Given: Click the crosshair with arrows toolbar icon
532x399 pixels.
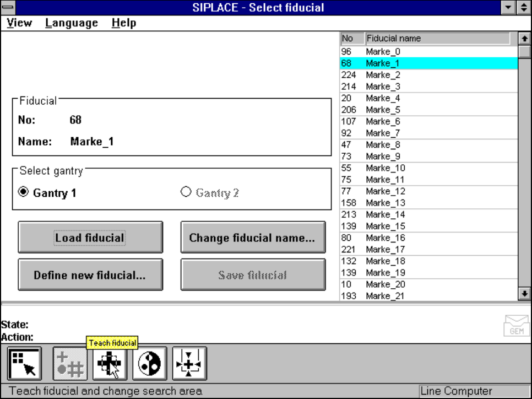Looking at the screenshot, I should [x=189, y=364].
